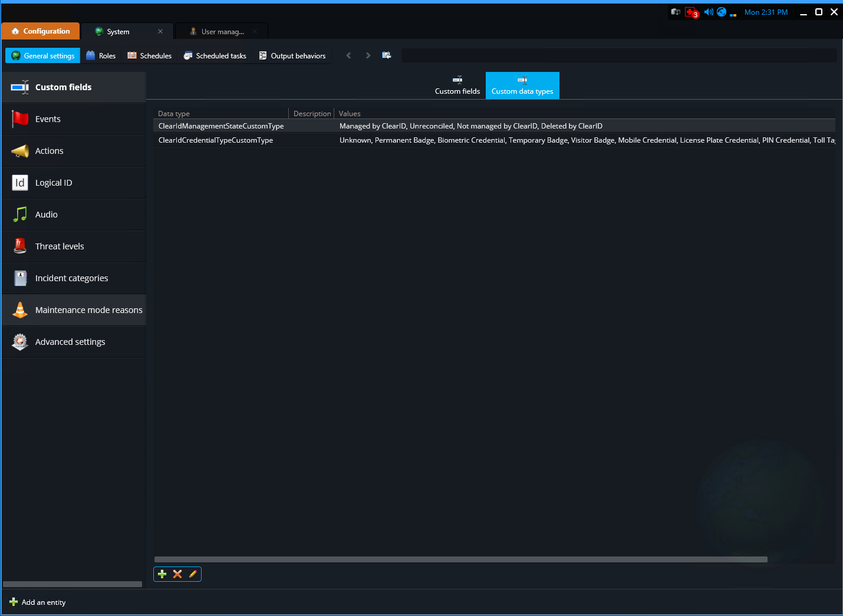Viewport: 843px width, 616px height.
Task: Select the Maintenance mode reasons cone icon
Action: [x=19, y=309]
